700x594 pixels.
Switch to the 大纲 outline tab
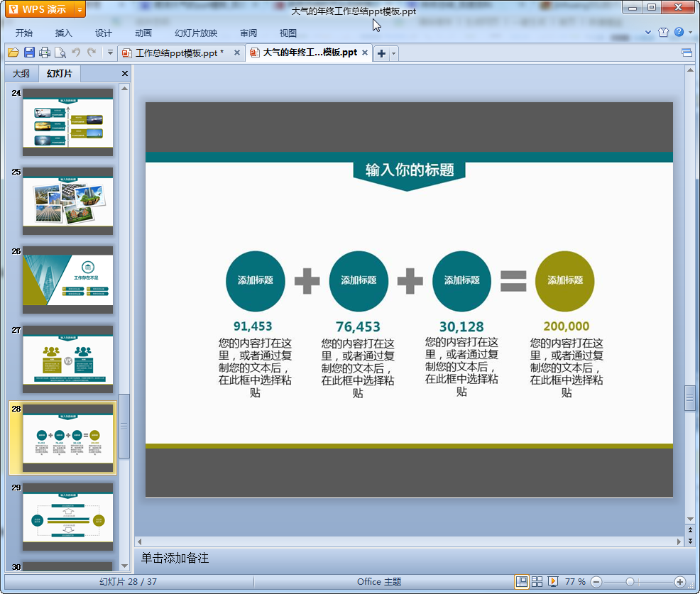point(21,74)
